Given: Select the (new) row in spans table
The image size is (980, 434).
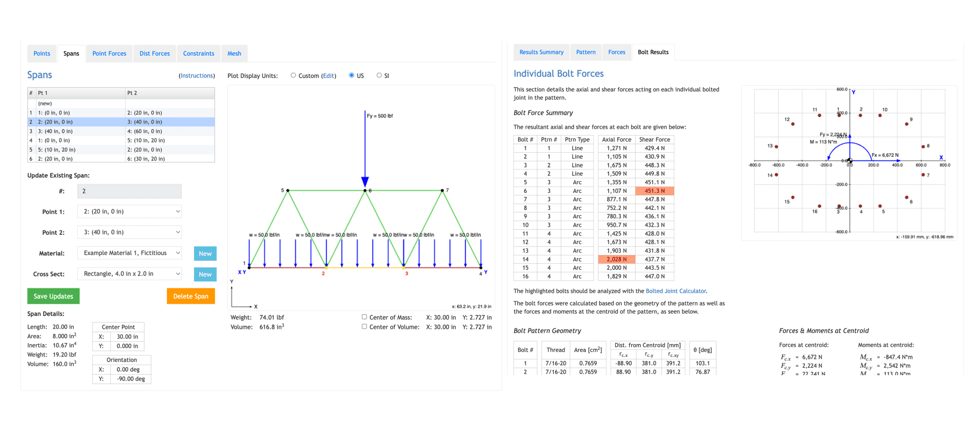Looking at the screenshot, I should coord(121,103).
